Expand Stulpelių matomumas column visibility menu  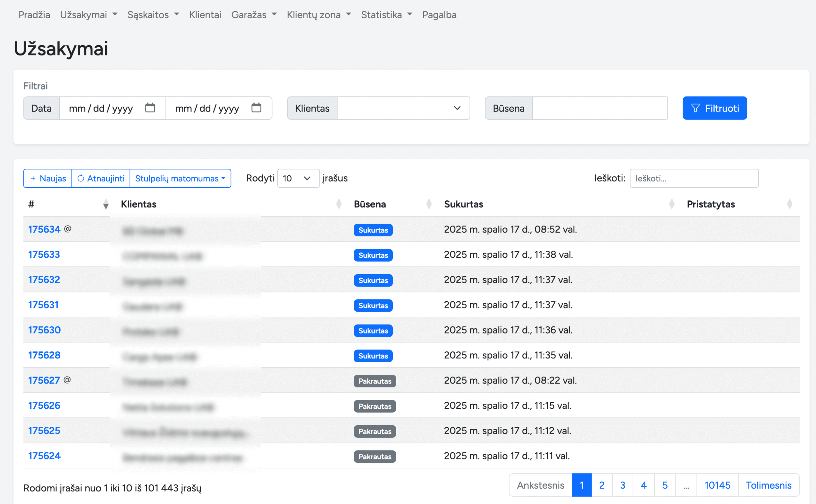click(180, 178)
